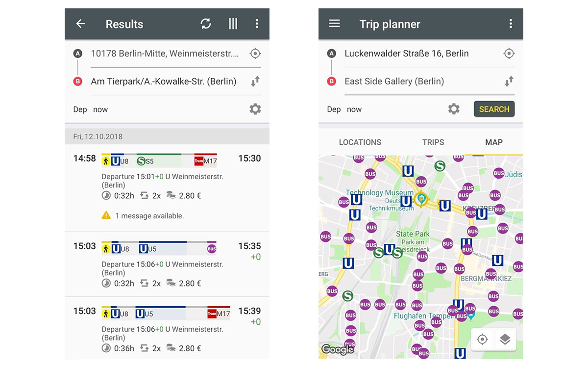The width and height of the screenshot is (588, 368).
Task: Open the Trip planner hamburger menu
Action: click(334, 24)
